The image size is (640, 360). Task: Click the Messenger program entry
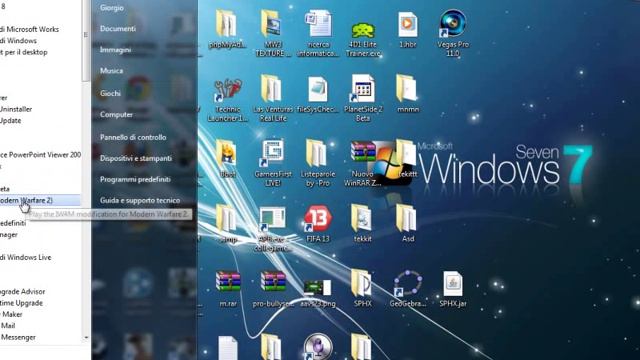pyautogui.click(x=18, y=337)
